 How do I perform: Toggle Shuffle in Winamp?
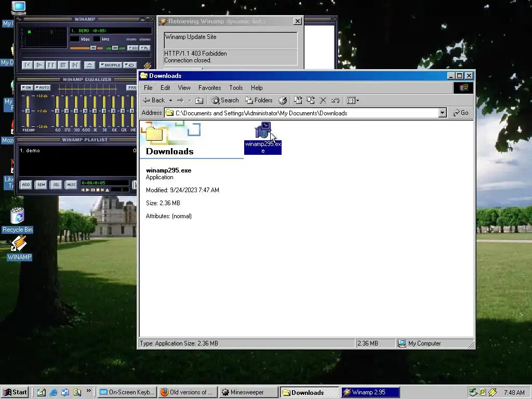pos(111,65)
